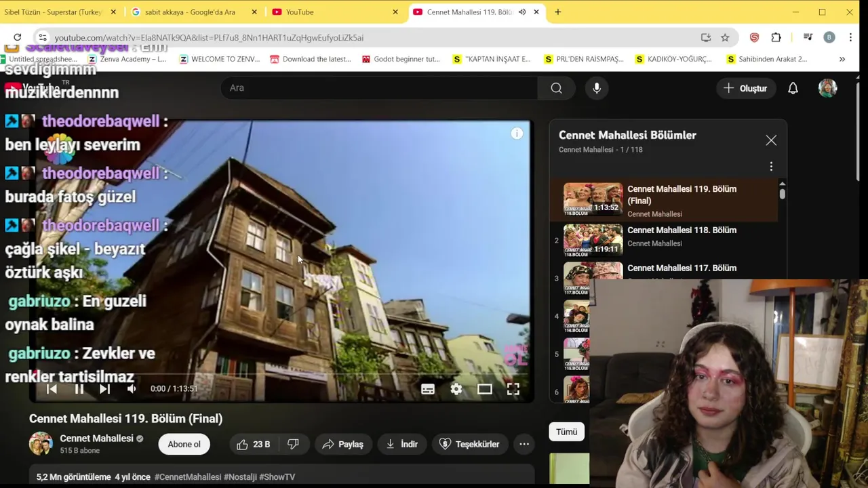Open the YouTube account avatar menu
The height and width of the screenshot is (488, 868).
[x=827, y=88]
